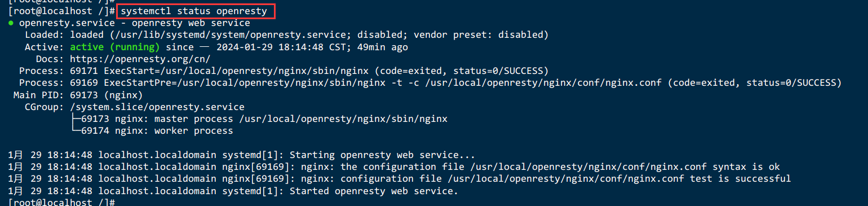This screenshot has width=868, height=206.
Task: Open the https://openresty.org/cn/ docs link
Action: coord(140,59)
